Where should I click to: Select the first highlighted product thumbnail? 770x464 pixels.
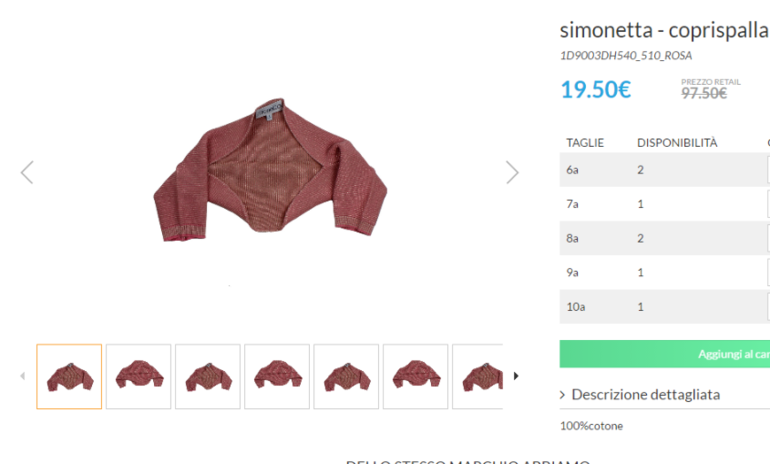pos(69,376)
